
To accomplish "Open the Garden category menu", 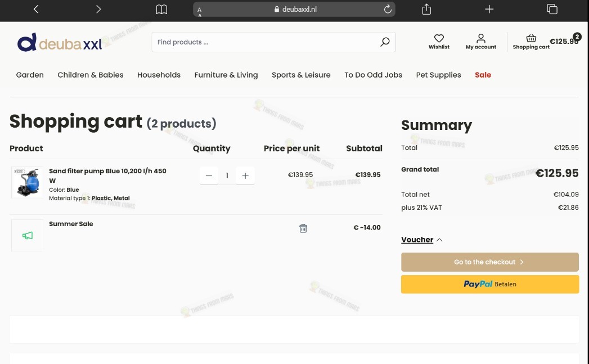I will [x=30, y=75].
